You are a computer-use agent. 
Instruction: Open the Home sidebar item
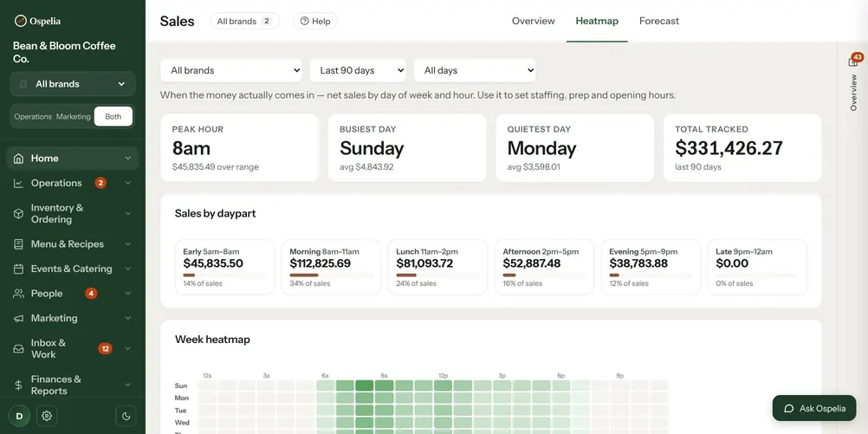click(73, 159)
